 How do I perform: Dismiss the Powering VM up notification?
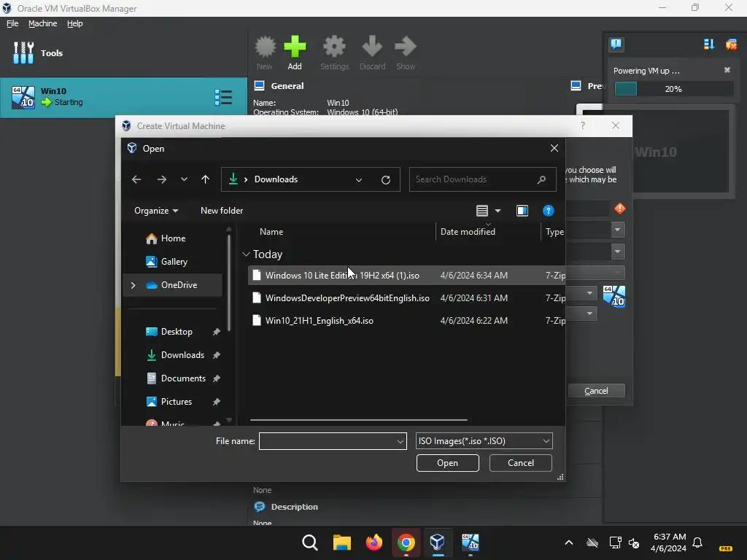[727, 70]
